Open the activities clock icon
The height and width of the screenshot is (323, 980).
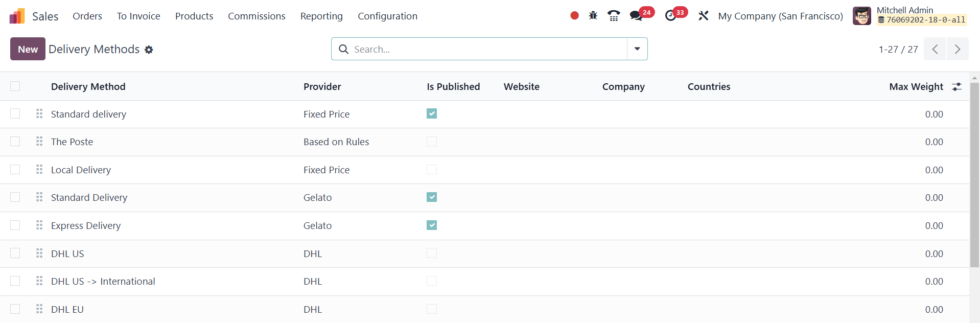[x=670, y=16]
